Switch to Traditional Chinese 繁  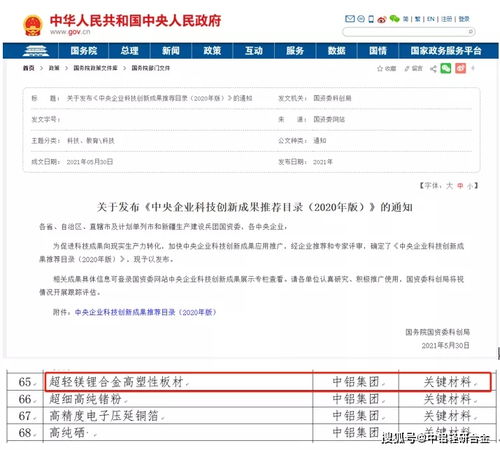(418, 19)
